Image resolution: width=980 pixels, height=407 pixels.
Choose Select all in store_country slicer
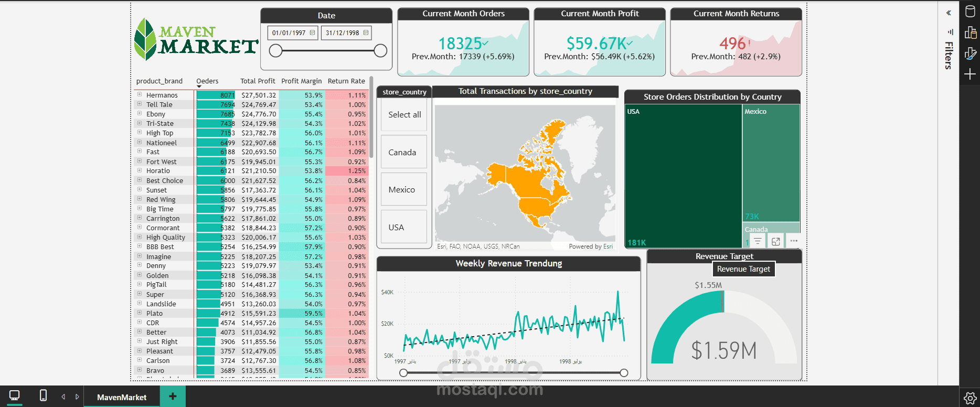pos(404,115)
